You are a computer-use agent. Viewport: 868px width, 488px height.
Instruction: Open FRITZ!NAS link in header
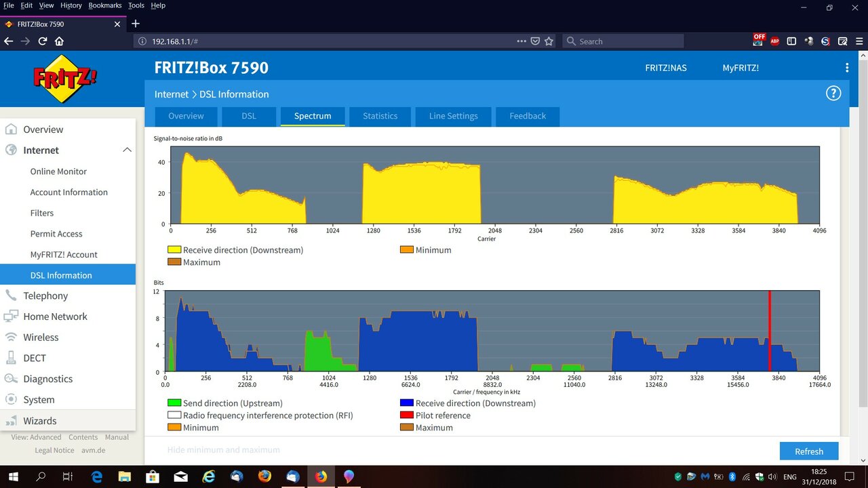[665, 68]
